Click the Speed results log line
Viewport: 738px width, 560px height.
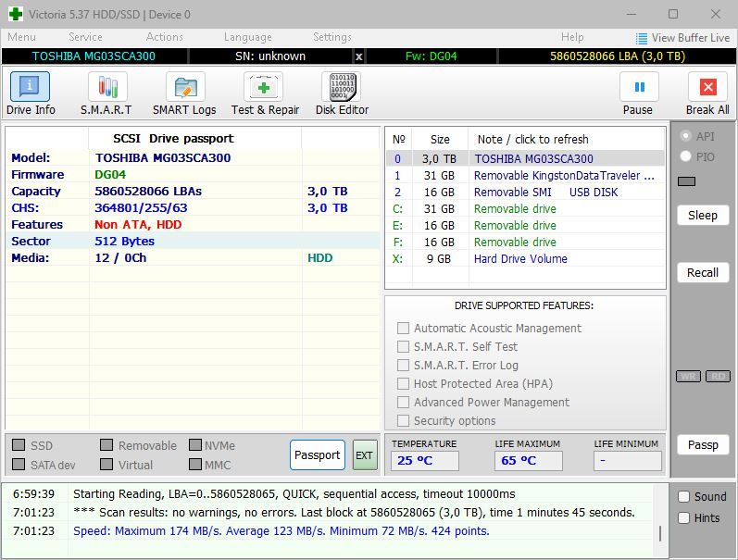click(281, 531)
